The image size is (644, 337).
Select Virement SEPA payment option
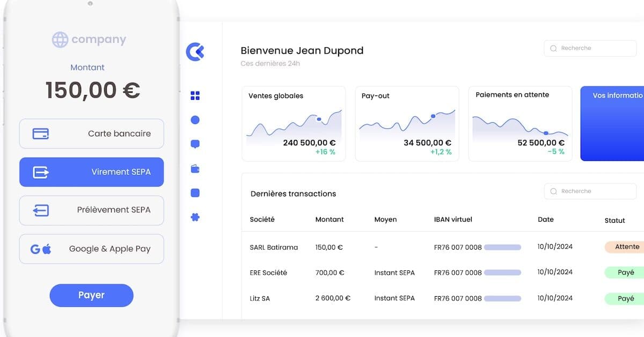coord(92,172)
